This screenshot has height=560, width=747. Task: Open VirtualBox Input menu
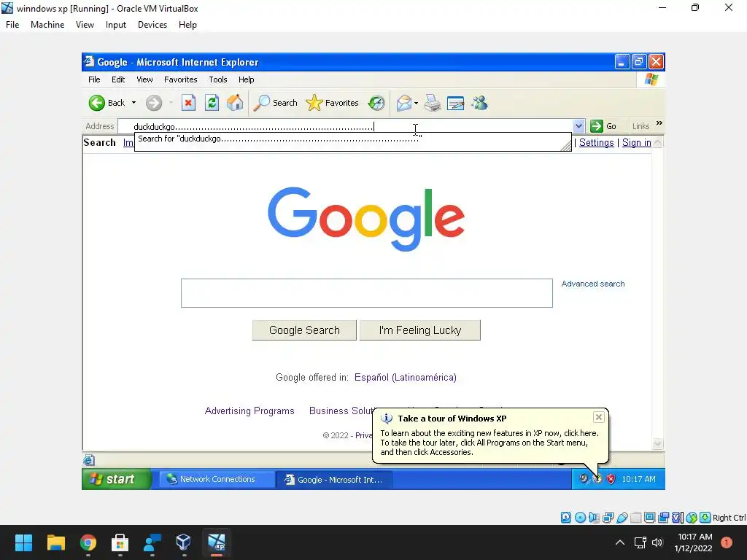pos(116,25)
